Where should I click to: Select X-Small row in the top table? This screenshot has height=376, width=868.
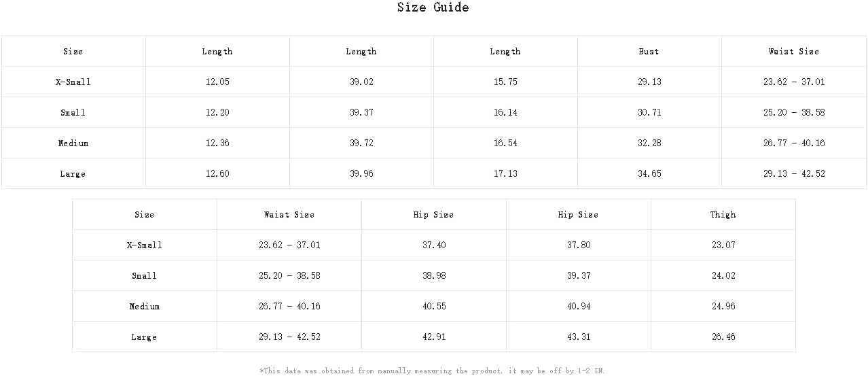pos(433,82)
